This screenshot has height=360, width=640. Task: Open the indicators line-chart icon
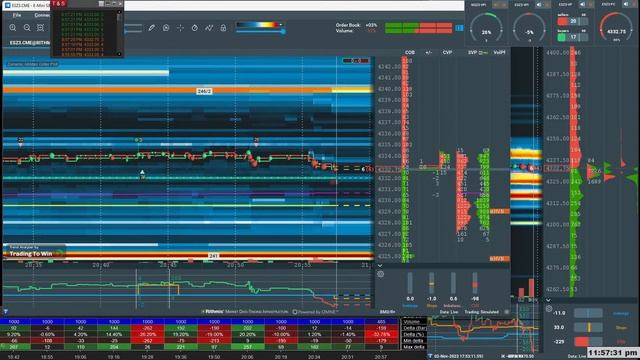(x=209, y=28)
